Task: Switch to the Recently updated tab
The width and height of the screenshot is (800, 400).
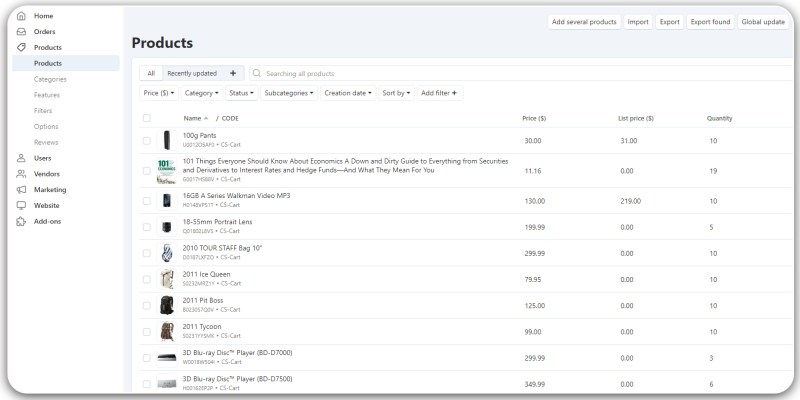Action: coord(192,73)
